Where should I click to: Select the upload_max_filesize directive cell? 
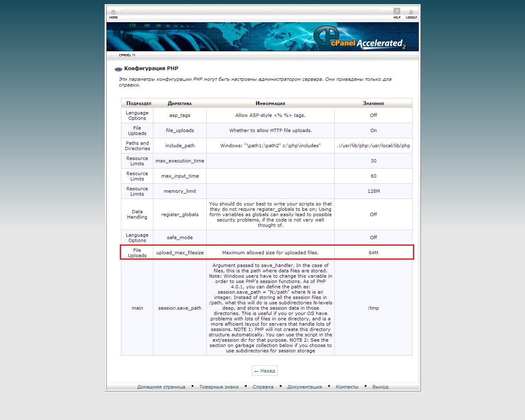pyautogui.click(x=180, y=253)
